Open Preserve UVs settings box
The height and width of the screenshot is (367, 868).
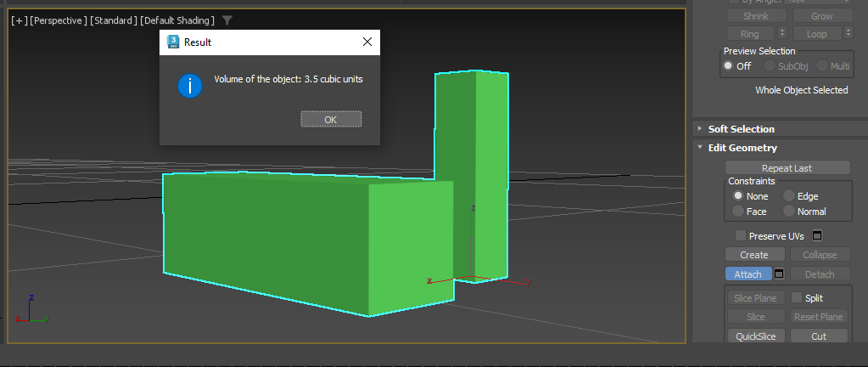[x=817, y=235]
